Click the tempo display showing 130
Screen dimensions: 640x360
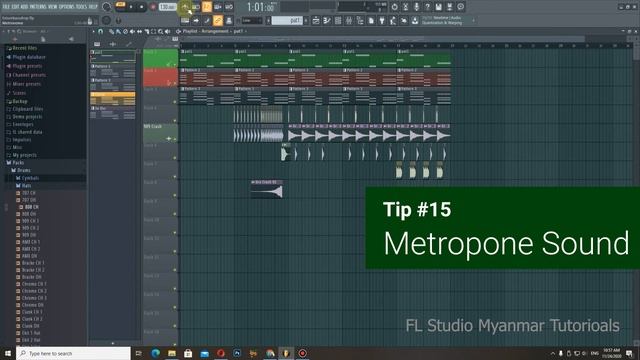(x=167, y=7)
